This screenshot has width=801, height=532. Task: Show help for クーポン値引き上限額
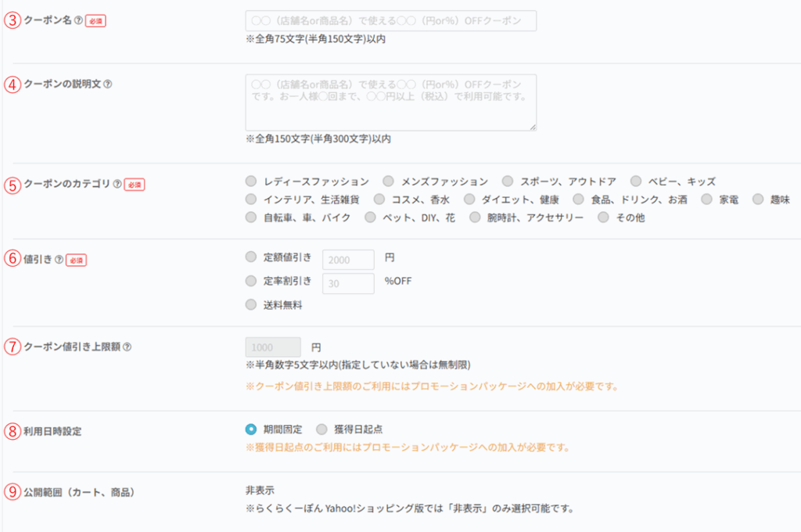[x=128, y=347]
